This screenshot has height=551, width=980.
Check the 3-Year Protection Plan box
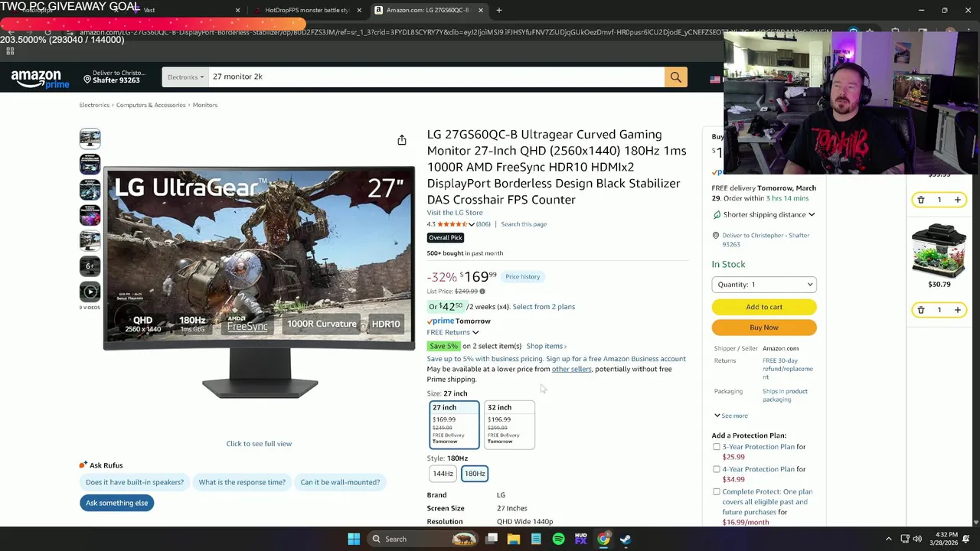(717, 447)
